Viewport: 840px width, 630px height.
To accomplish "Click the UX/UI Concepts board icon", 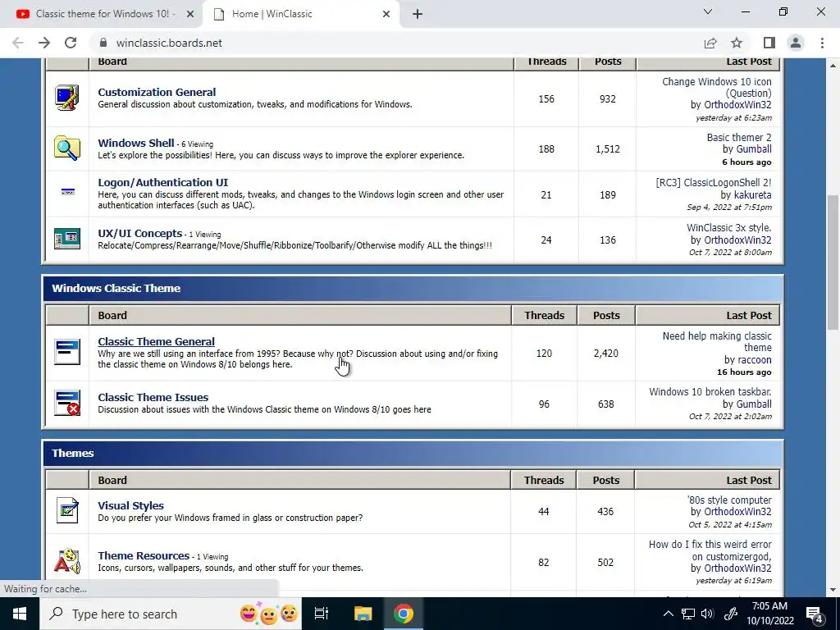I will pos(67,239).
